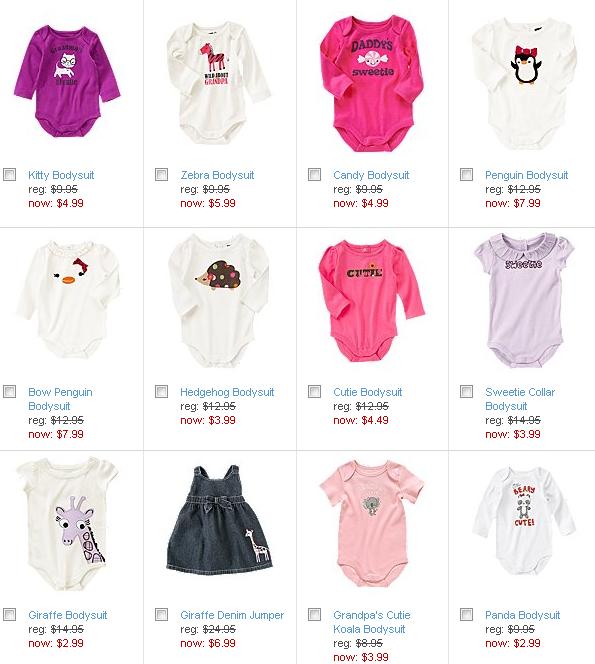Check the Kitty Bodysuit checkbox
This screenshot has height=664, width=595.
coord(9,174)
